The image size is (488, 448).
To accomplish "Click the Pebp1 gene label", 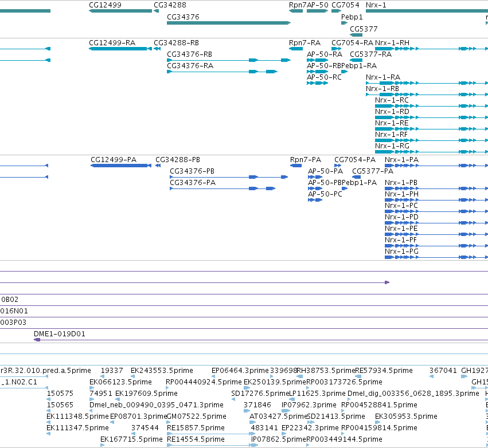I will click(352, 17).
